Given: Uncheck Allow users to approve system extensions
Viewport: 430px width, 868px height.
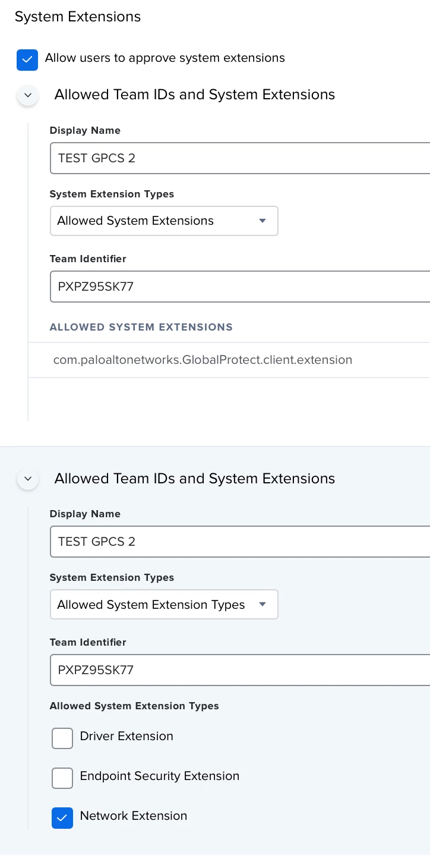Looking at the screenshot, I should tap(27, 59).
